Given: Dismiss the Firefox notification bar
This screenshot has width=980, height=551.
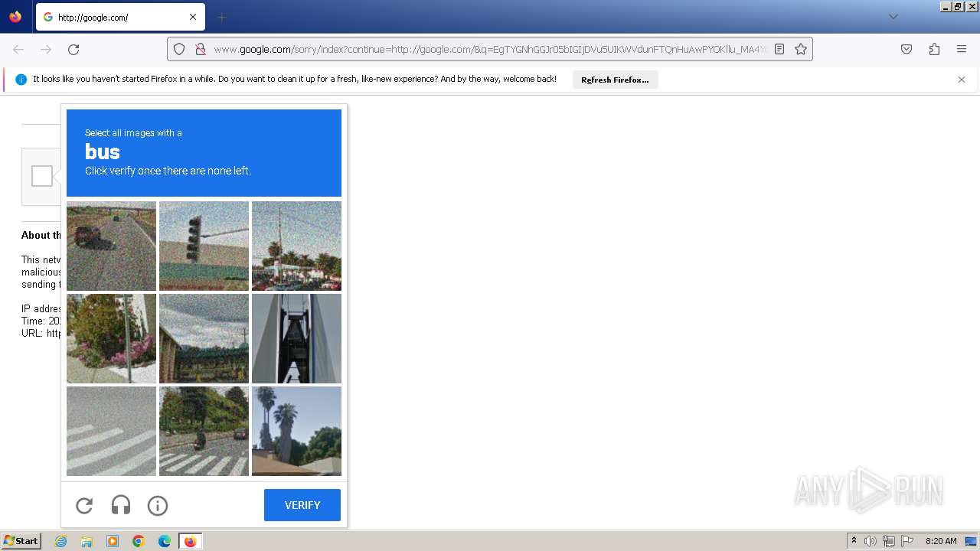Looking at the screenshot, I should pos(962,80).
